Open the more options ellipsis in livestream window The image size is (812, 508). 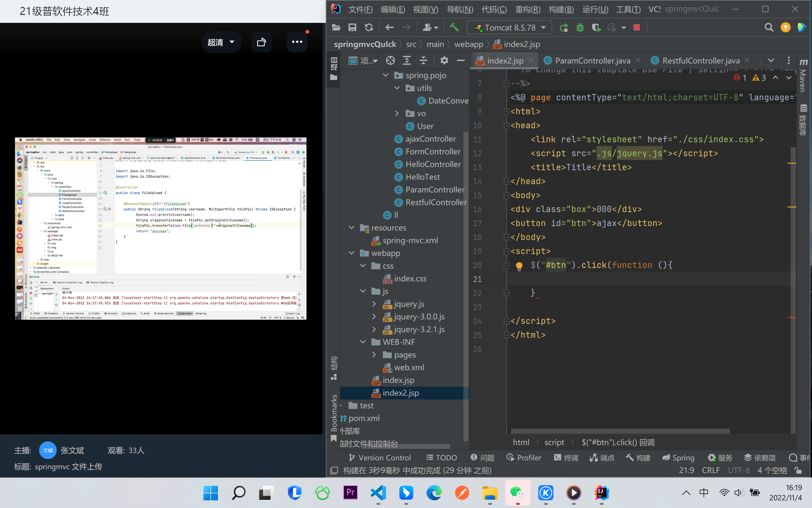[x=297, y=42]
